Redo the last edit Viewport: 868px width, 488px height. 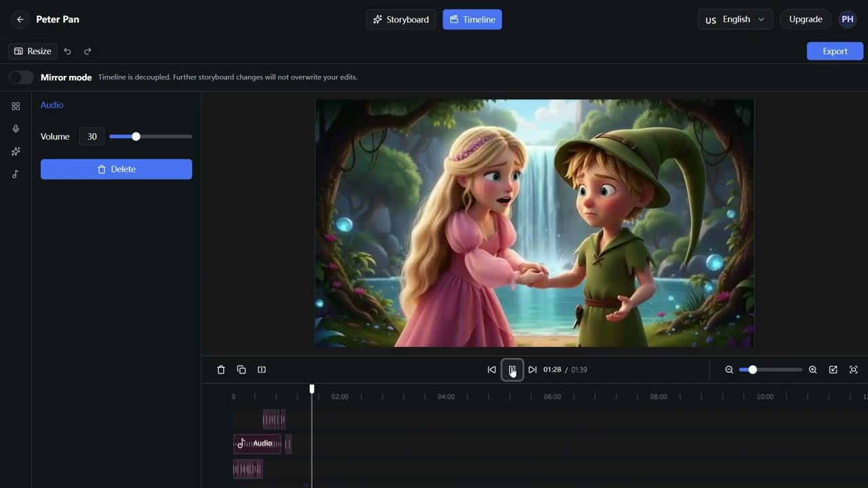pyautogui.click(x=87, y=51)
